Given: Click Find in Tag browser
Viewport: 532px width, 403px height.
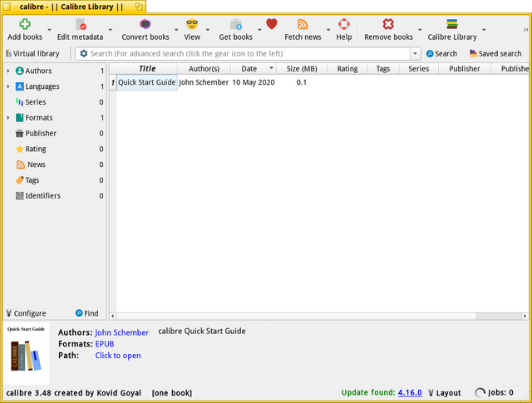Looking at the screenshot, I should pos(86,313).
